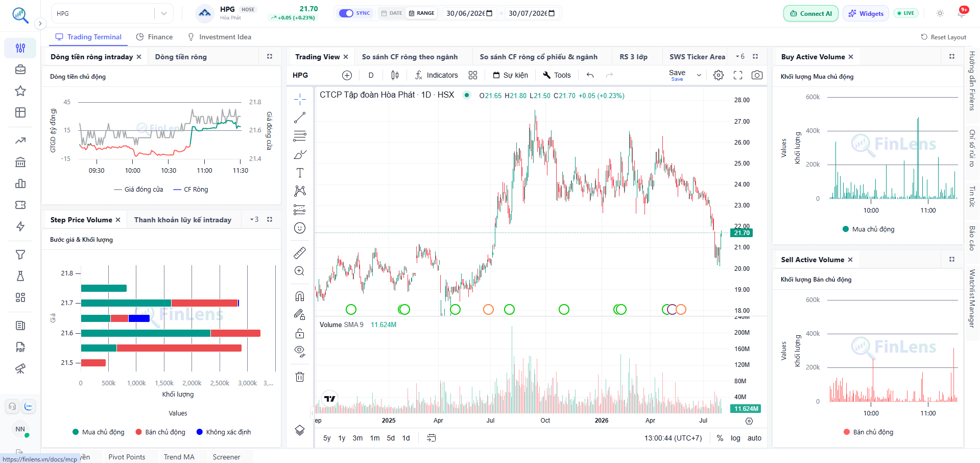Screen dimensions: 980x463
Task: Toggle Bán chủ động in Sell Active Volume legend
Action: pos(868,432)
